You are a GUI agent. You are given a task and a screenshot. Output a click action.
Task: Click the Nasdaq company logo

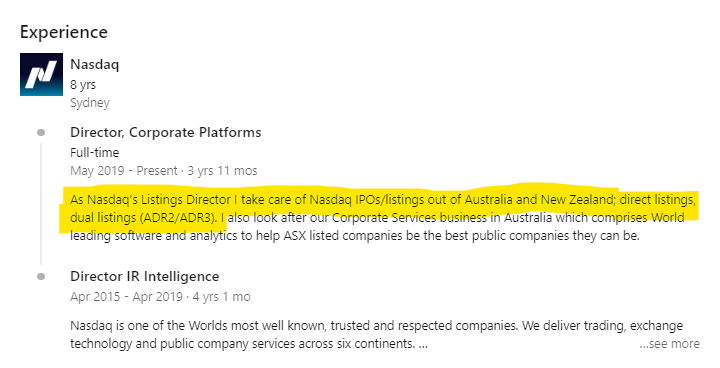click(x=41, y=74)
